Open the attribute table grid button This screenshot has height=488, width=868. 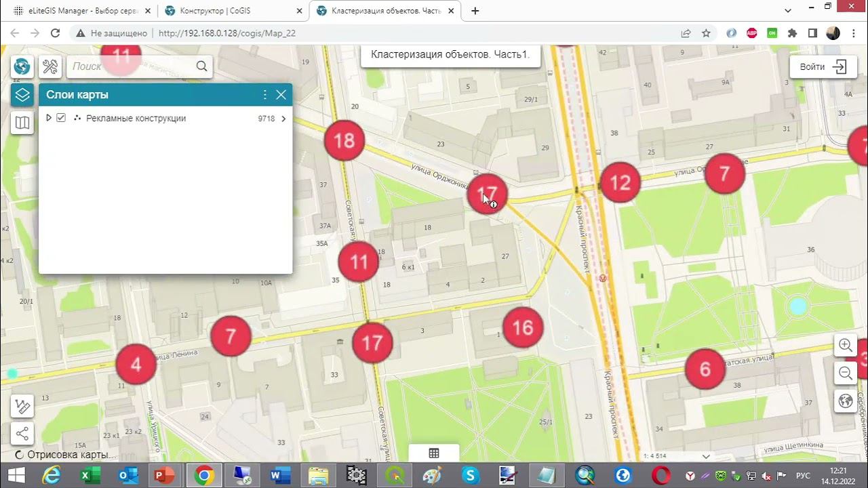tap(434, 453)
